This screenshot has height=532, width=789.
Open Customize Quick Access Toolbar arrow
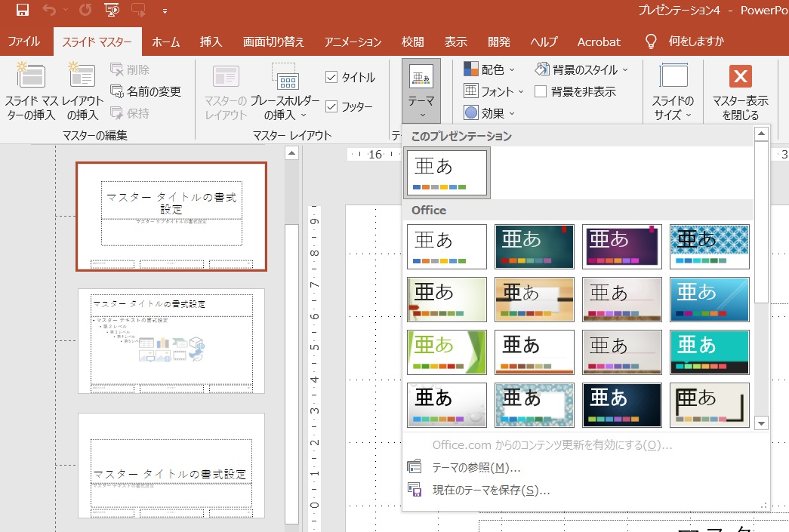(165, 11)
